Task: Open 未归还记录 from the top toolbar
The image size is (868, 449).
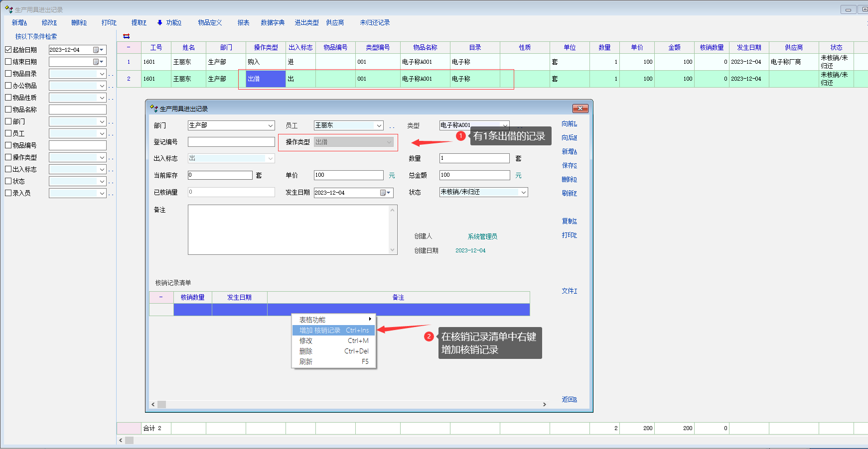Action: [x=375, y=22]
